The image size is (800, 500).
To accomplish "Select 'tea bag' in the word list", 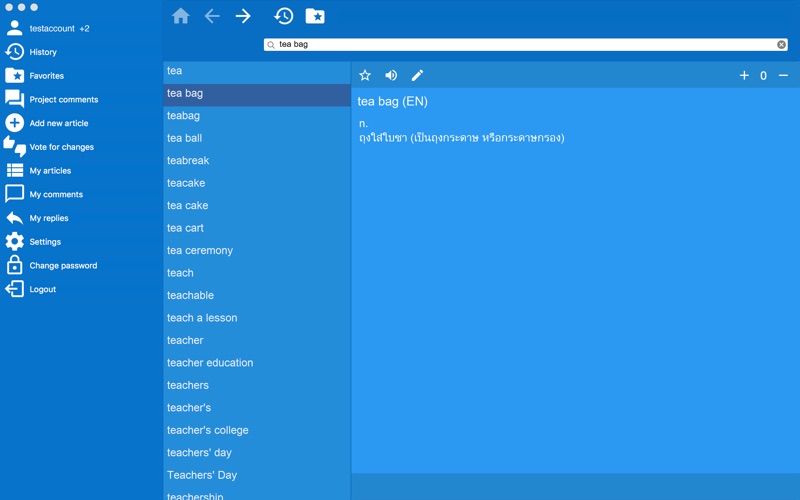I will point(257,95).
